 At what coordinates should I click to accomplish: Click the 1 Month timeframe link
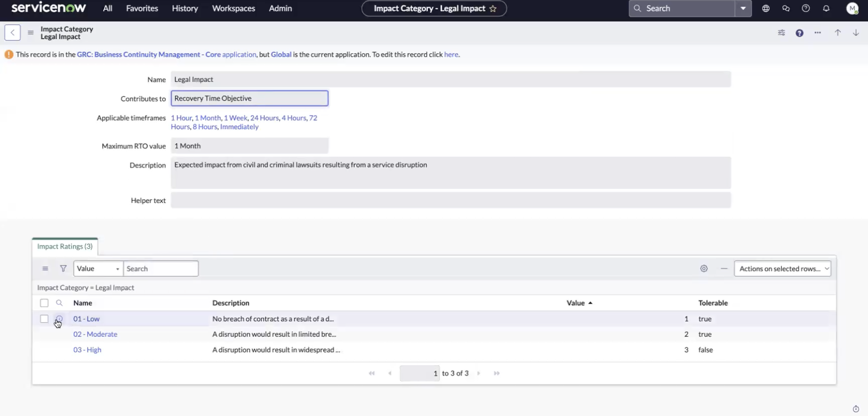point(208,118)
